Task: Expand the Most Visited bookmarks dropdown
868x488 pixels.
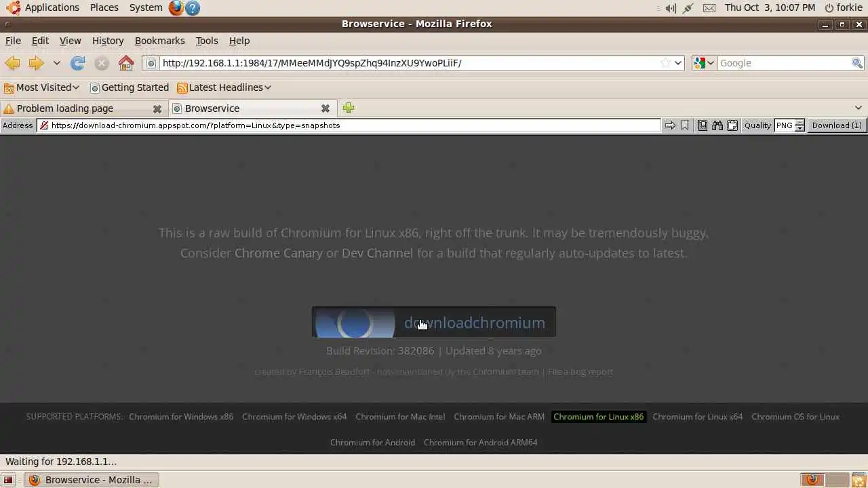Action: [x=76, y=87]
